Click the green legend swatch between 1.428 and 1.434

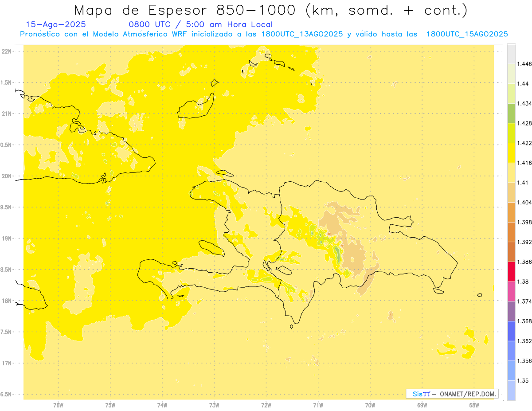pos(511,113)
